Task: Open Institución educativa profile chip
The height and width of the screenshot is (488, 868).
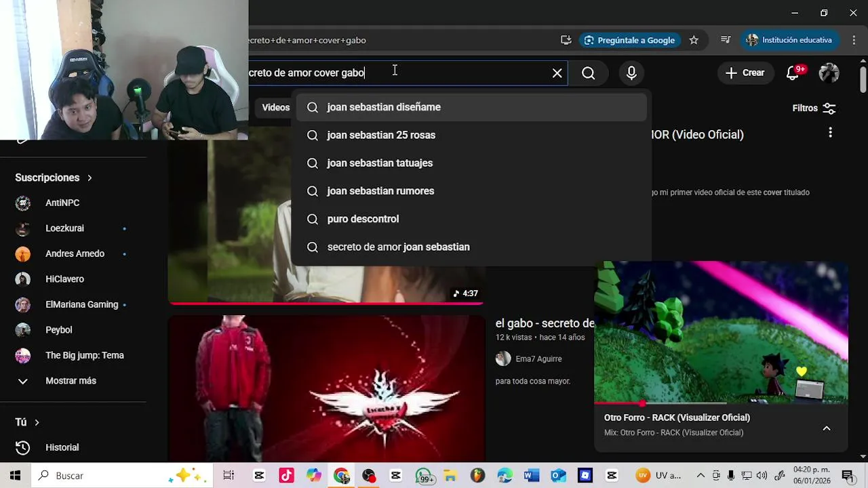Action: pos(789,40)
